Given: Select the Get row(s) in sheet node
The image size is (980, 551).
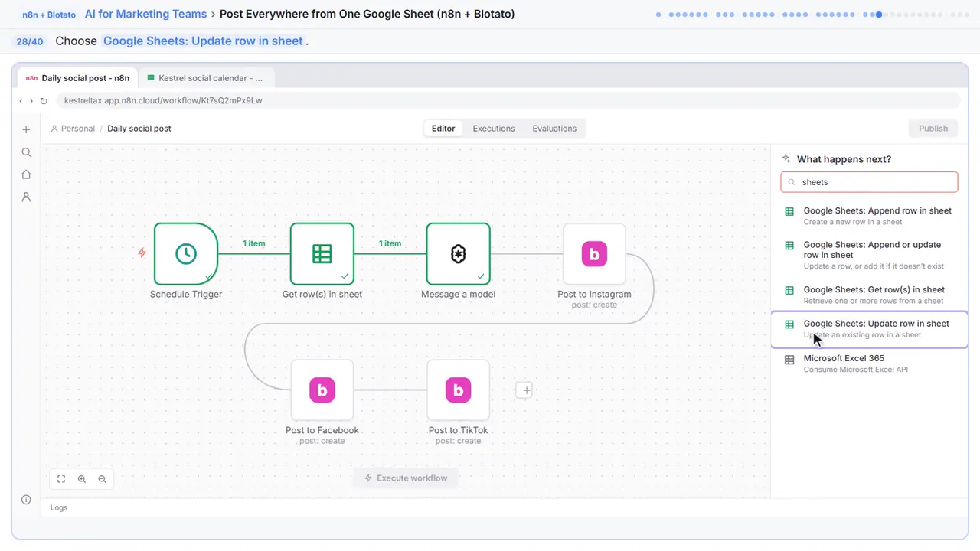Looking at the screenshot, I should 322,254.
